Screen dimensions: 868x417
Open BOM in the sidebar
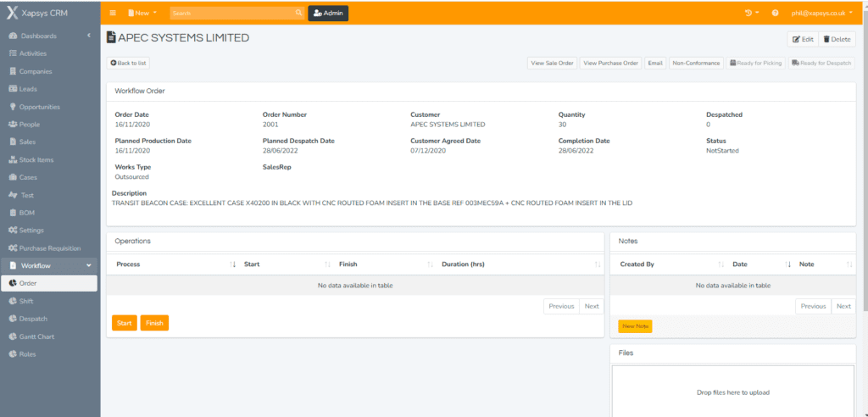27,213
